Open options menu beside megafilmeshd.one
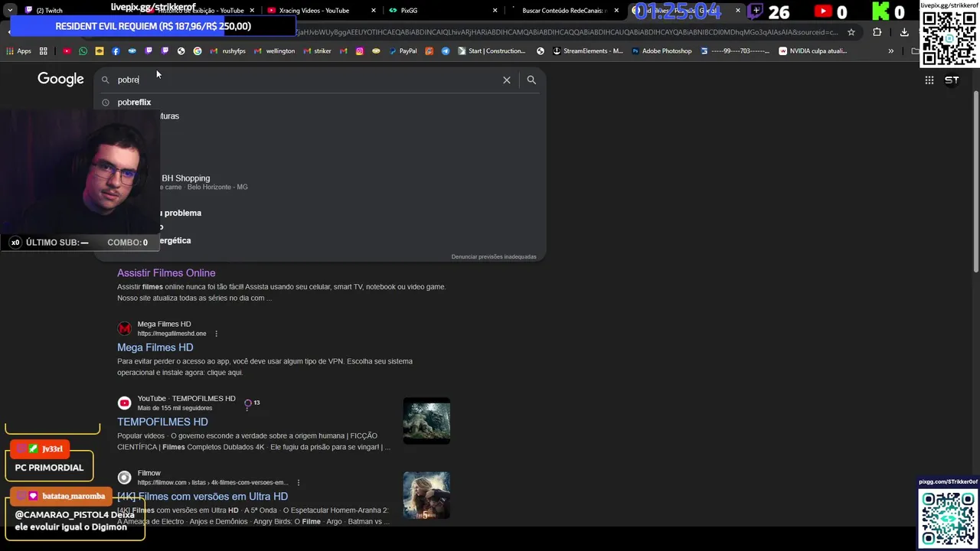 pos(217,334)
